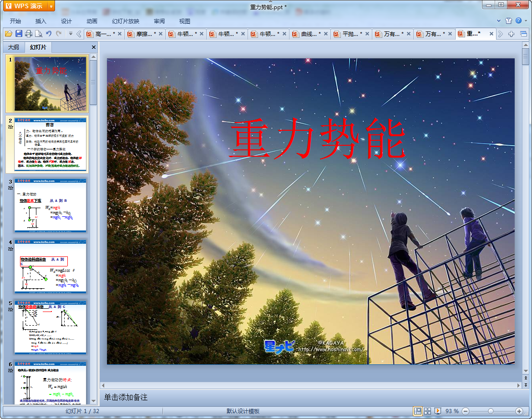Open the 开始 ribbon tab
The height and width of the screenshot is (419, 532).
pos(15,21)
